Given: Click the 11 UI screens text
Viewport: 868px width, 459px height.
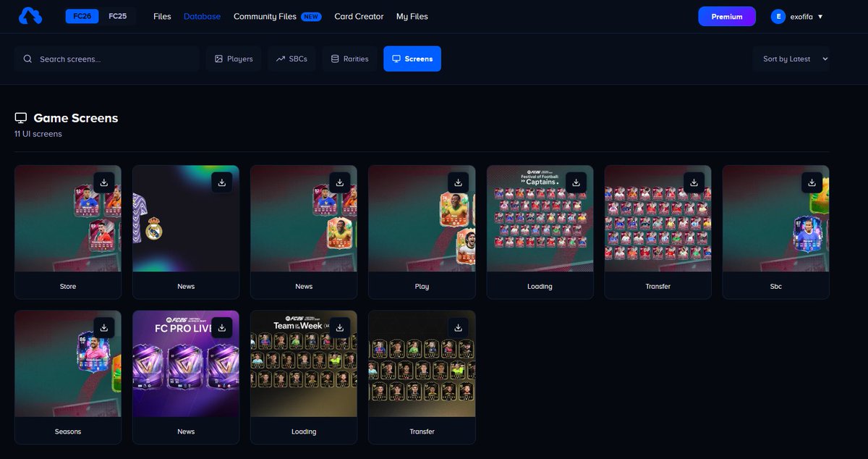Looking at the screenshot, I should [x=38, y=134].
